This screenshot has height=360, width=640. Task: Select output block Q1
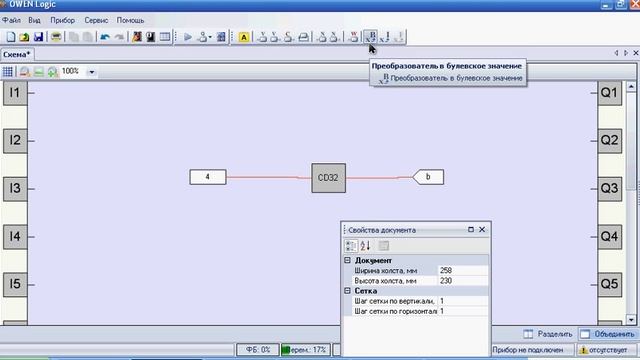coord(609,93)
